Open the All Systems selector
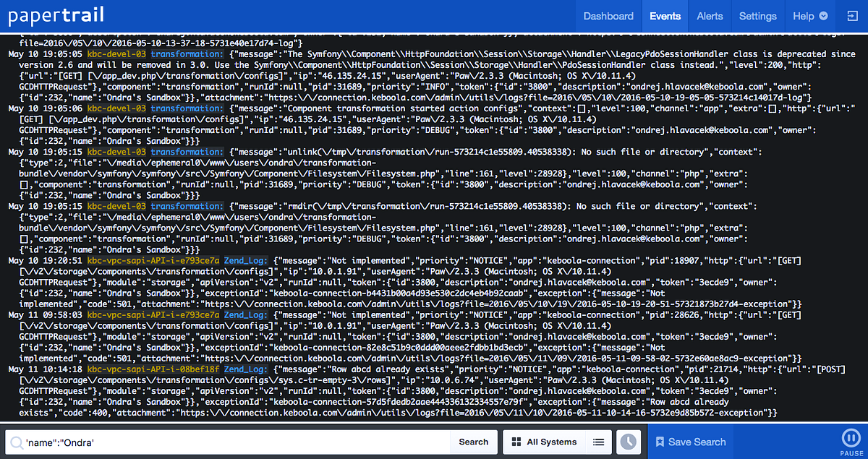Screen dimensions: 868x459 tap(552, 442)
